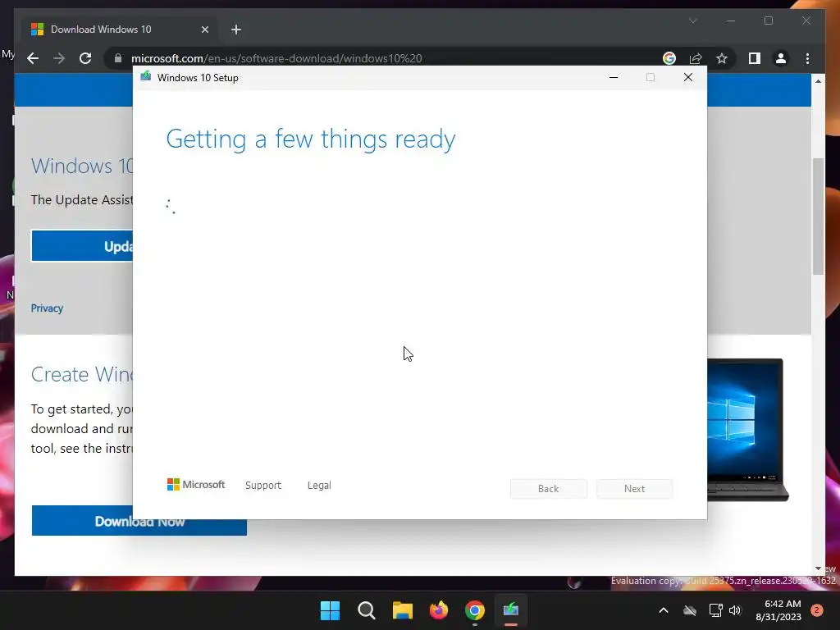Open Legal link in Setup

[x=319, y=486]
